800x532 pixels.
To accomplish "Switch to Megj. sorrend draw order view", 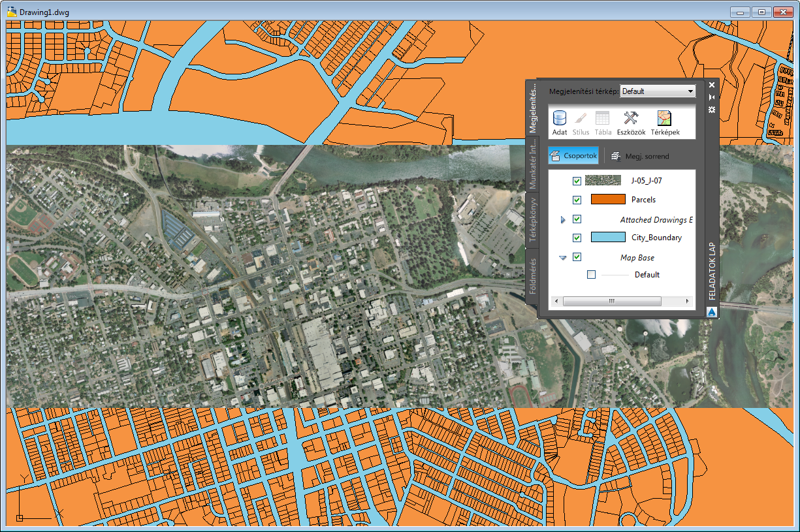I will coord(639,157).
